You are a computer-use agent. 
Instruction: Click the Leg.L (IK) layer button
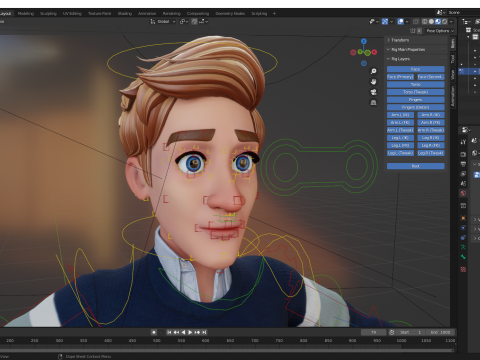[400, 138]
